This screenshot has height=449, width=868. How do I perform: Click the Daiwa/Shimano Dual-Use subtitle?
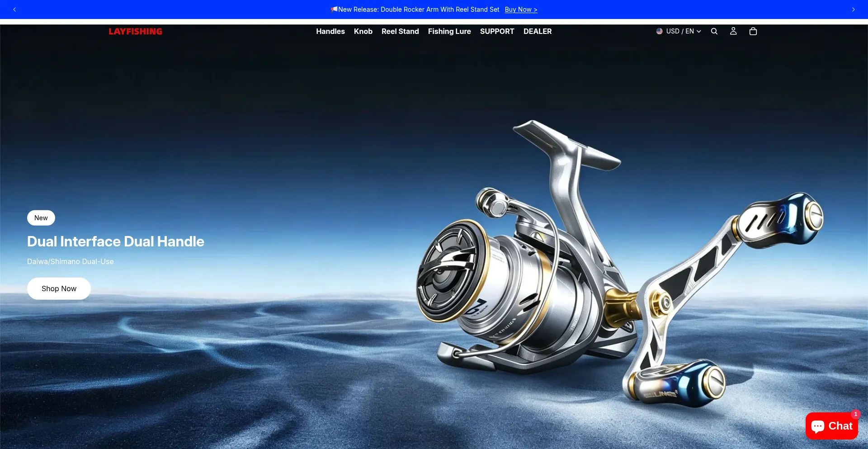coord(71,261)
